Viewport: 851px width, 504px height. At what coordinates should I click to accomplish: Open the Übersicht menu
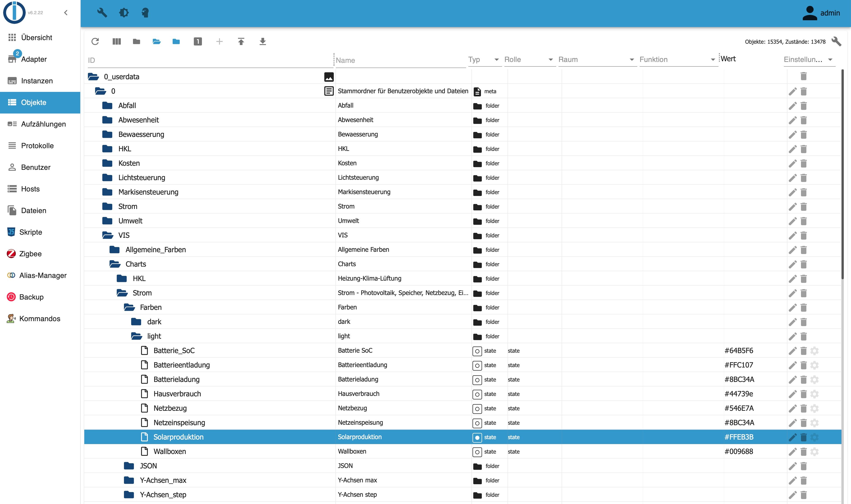(40, 37)
